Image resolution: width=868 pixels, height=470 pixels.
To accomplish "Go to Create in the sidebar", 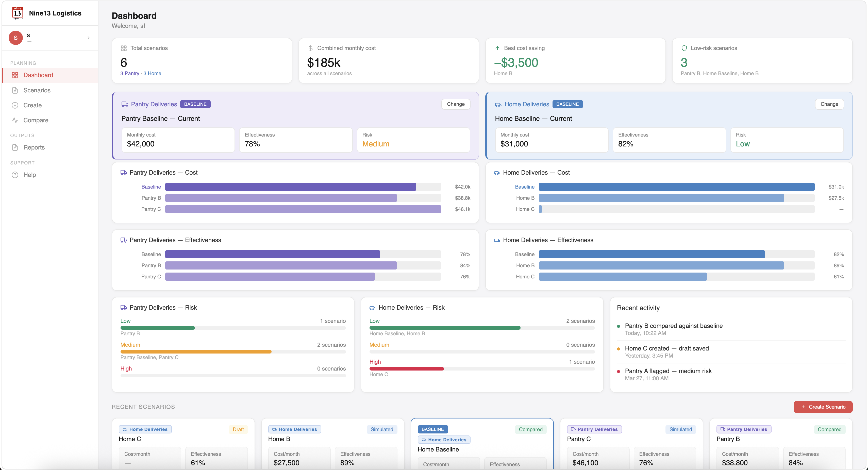I will 50,105.
